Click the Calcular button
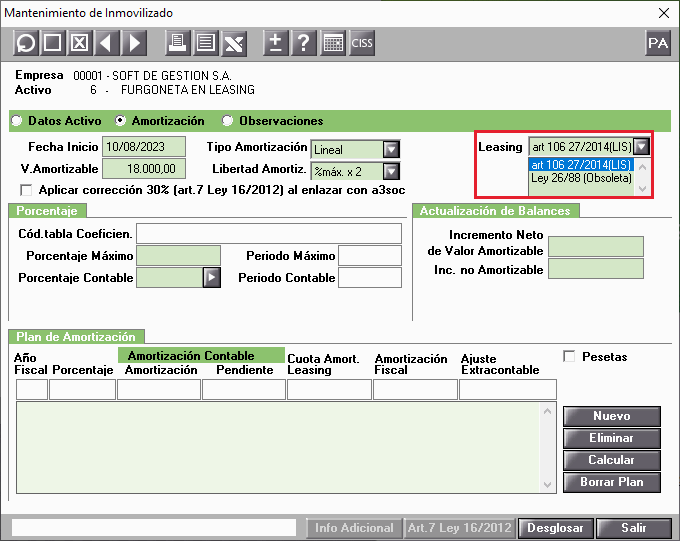 (x=612, y=460)
